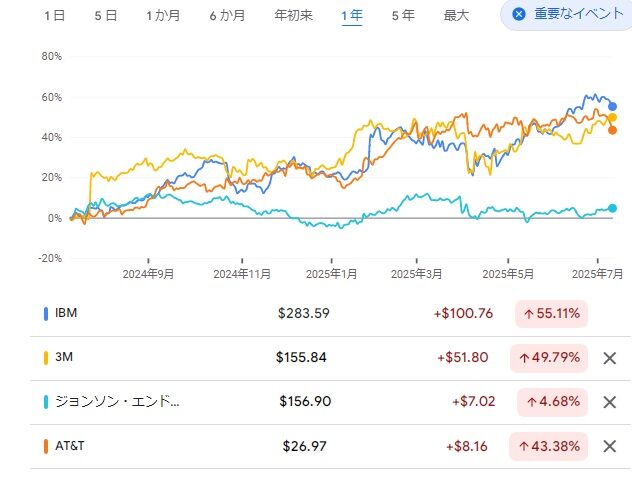
Task: Remove 3M from the comparison
Action: (609, 358)
